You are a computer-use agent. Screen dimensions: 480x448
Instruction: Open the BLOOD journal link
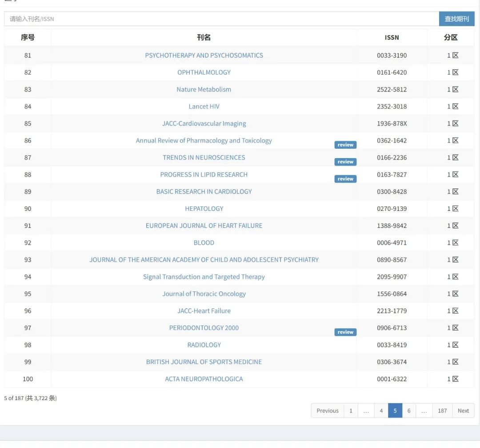tap(204, 243)
